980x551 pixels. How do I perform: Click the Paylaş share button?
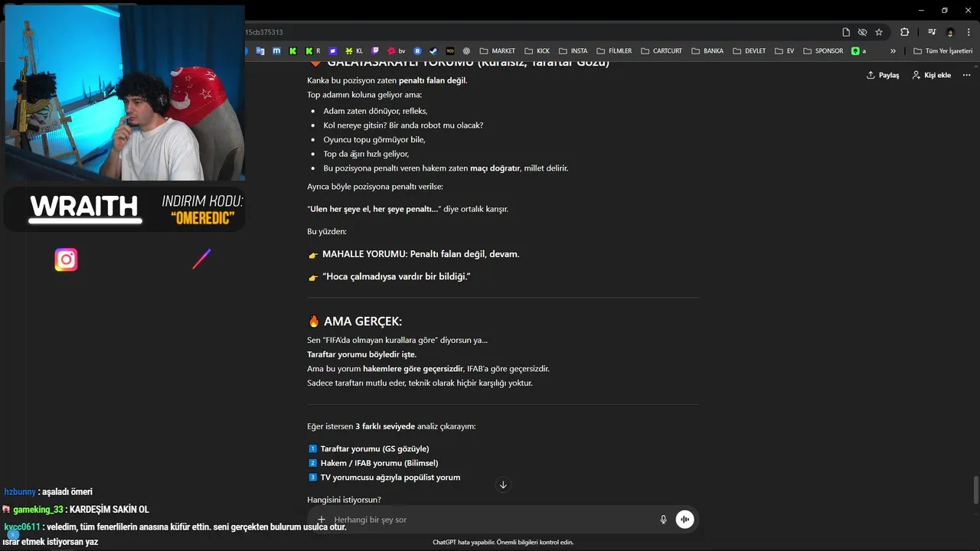883,75
